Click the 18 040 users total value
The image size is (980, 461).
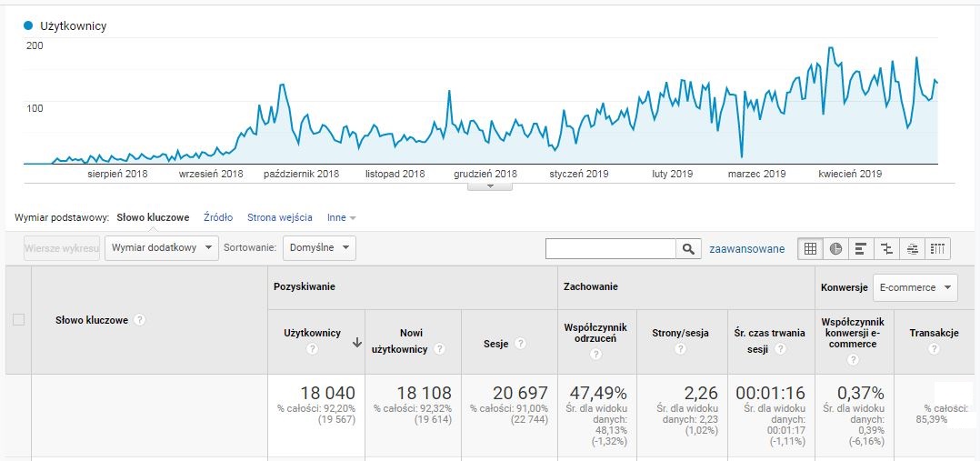327,393
